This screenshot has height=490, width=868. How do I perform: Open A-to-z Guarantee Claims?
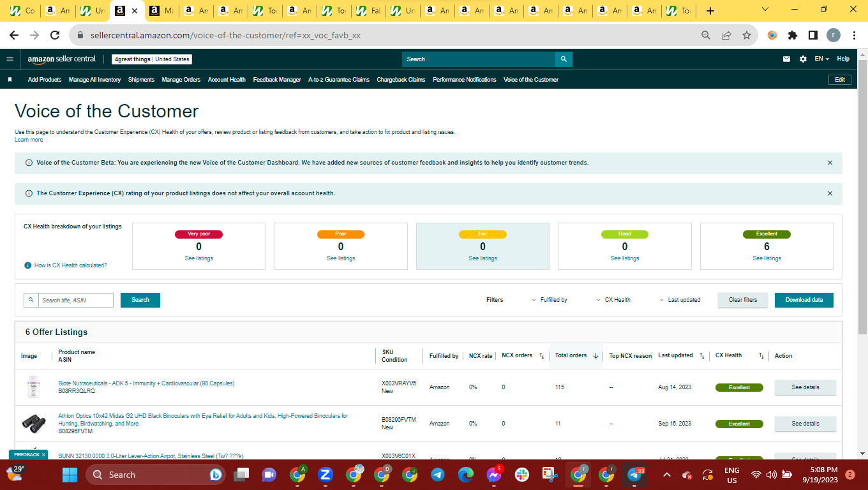[339, 80]
